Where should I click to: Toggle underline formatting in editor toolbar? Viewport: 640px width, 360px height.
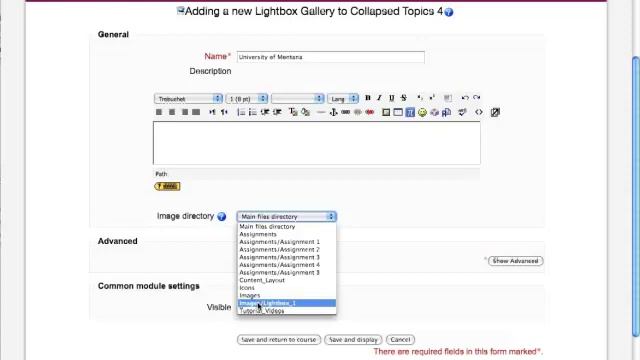pyautogui.click(x=391, y=98)
